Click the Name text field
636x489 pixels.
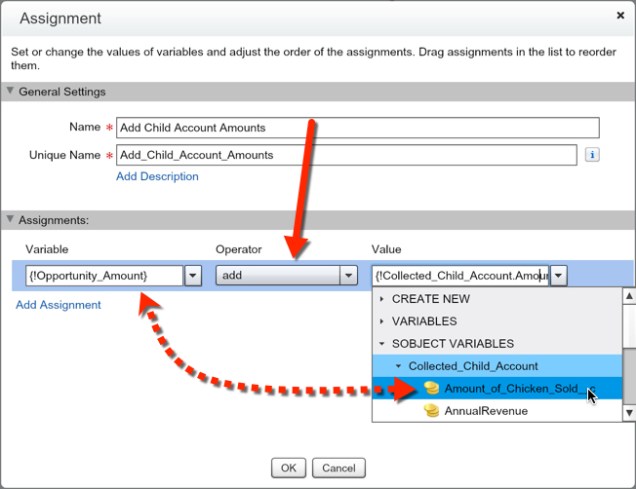click(x=358, y=128)
